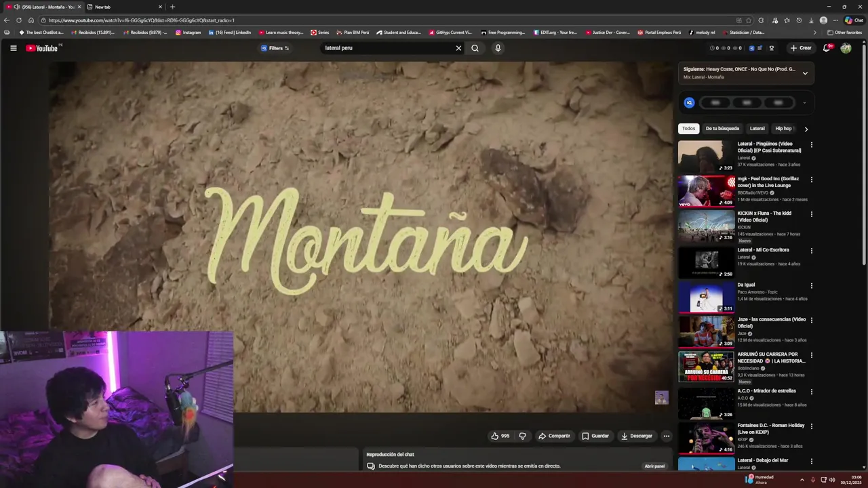The width and height of the screenshot is (868, 488).
Task: Go back with the browser back arrow
Action: point(7,20)
